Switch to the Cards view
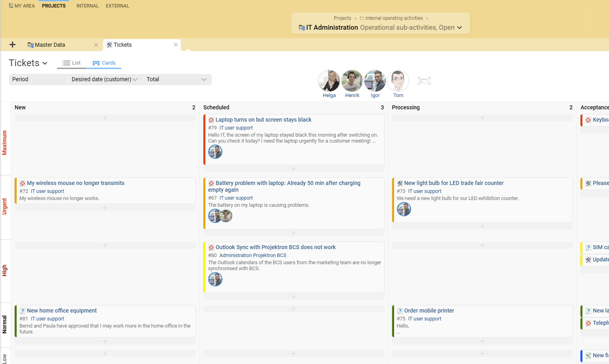 (104, 63)
